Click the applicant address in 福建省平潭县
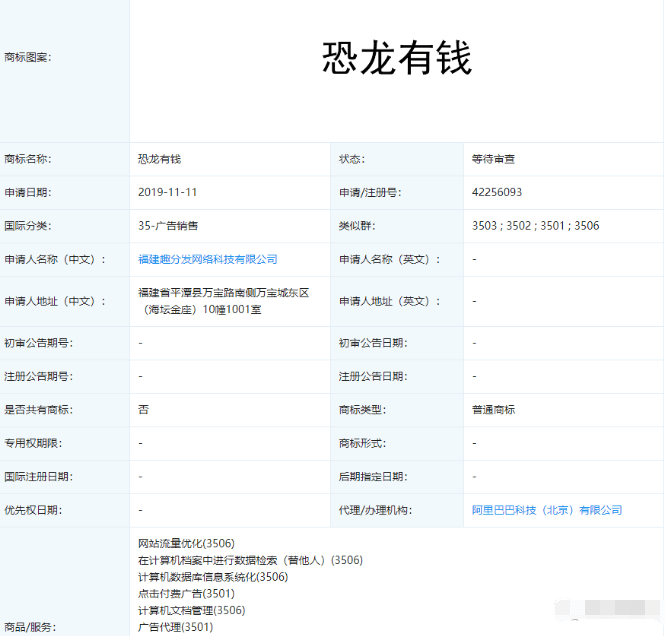The width and height of the screenshot is (665, 636). 223,301
